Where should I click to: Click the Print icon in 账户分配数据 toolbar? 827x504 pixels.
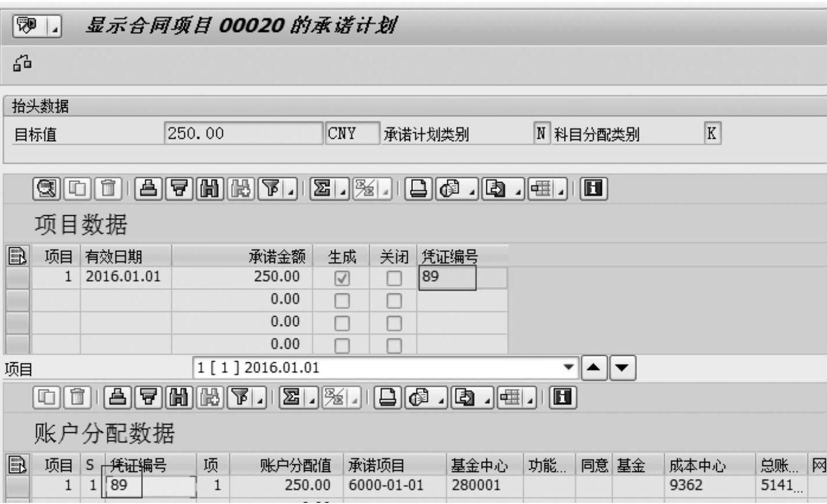click(388, 397)
